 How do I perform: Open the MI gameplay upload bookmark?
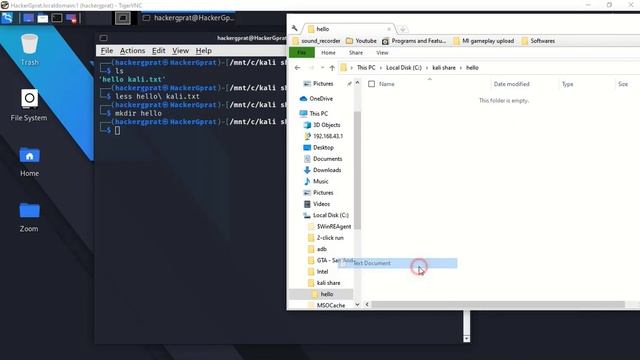pyautogui.click(x=484, y=41)
